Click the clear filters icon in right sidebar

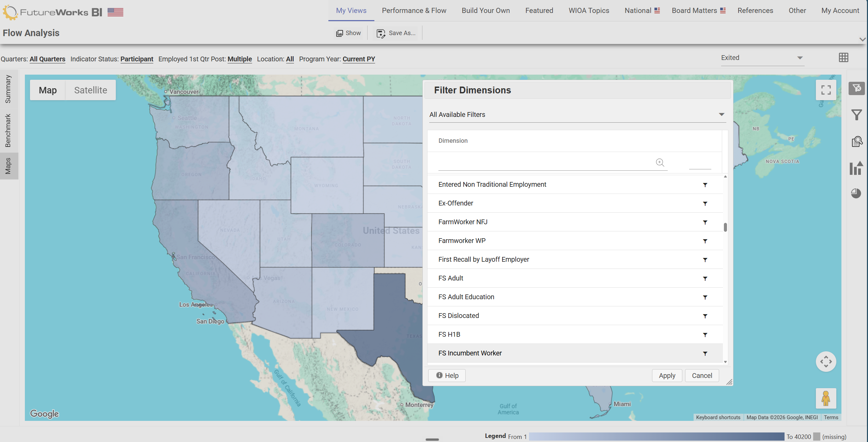856,89
